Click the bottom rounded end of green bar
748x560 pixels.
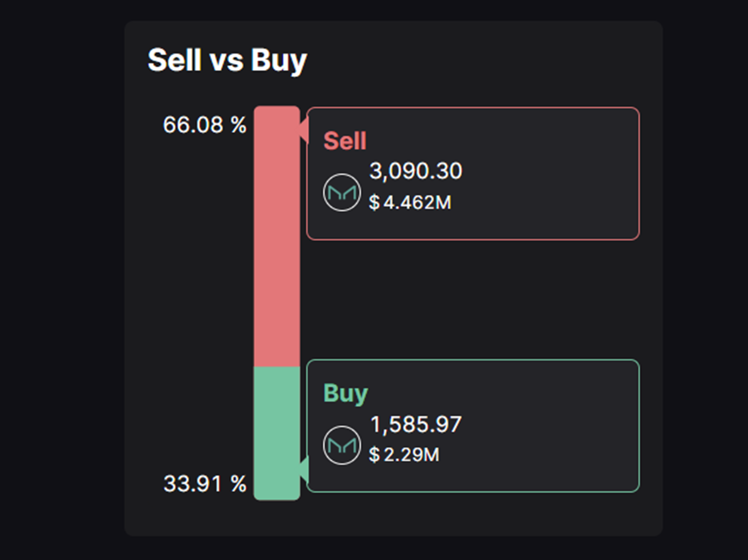[x=277, y=497]
